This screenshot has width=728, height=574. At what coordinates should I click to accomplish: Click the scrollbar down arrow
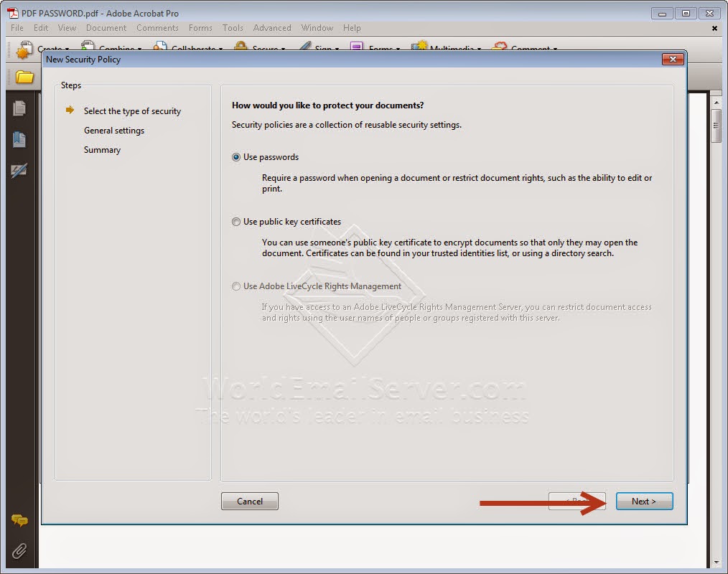(717, 563)
